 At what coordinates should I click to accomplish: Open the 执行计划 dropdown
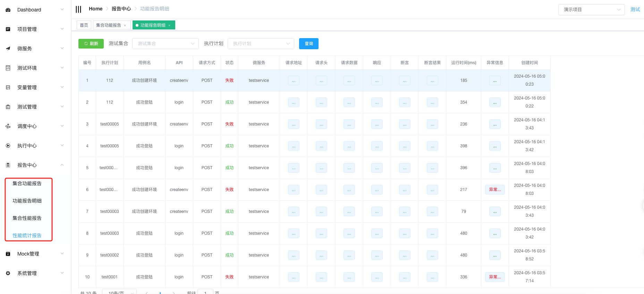click(261, 44)
